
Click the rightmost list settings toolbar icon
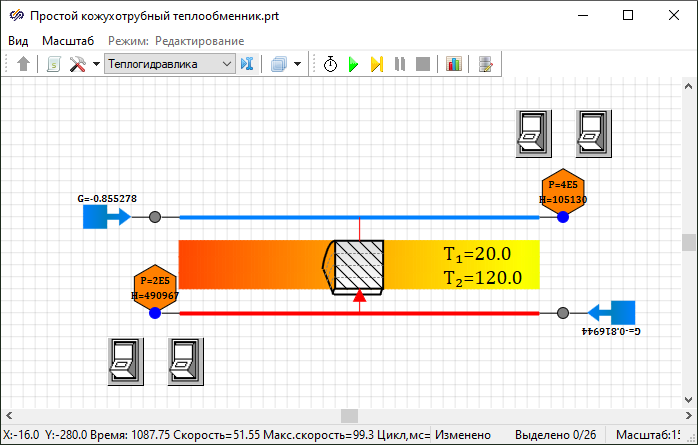(x=486, y=64)
